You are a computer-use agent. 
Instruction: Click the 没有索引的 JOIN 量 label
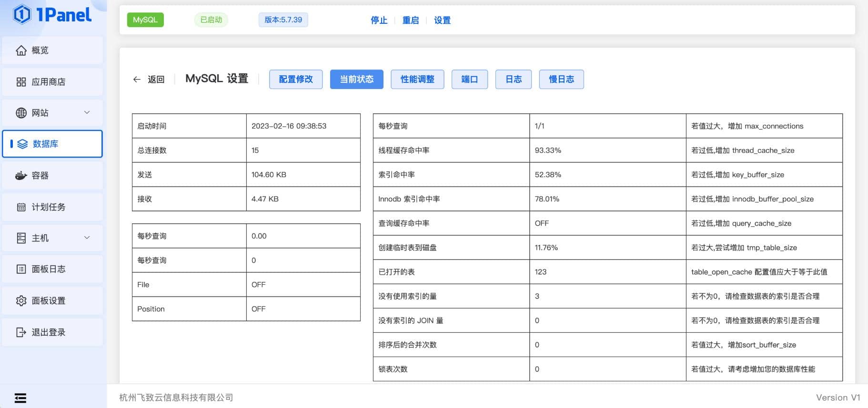point(411,320)
